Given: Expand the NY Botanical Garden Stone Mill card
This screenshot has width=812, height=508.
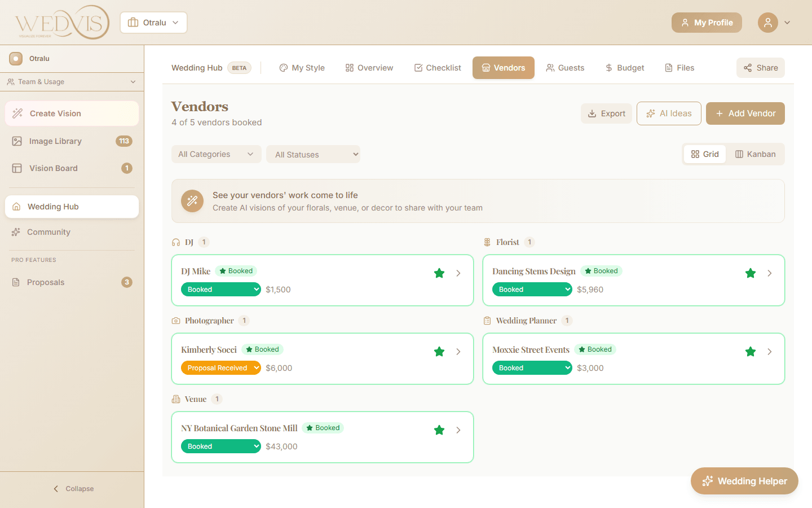Looking at the screenshot, I should pyautogui.click(x=458, y=430).
